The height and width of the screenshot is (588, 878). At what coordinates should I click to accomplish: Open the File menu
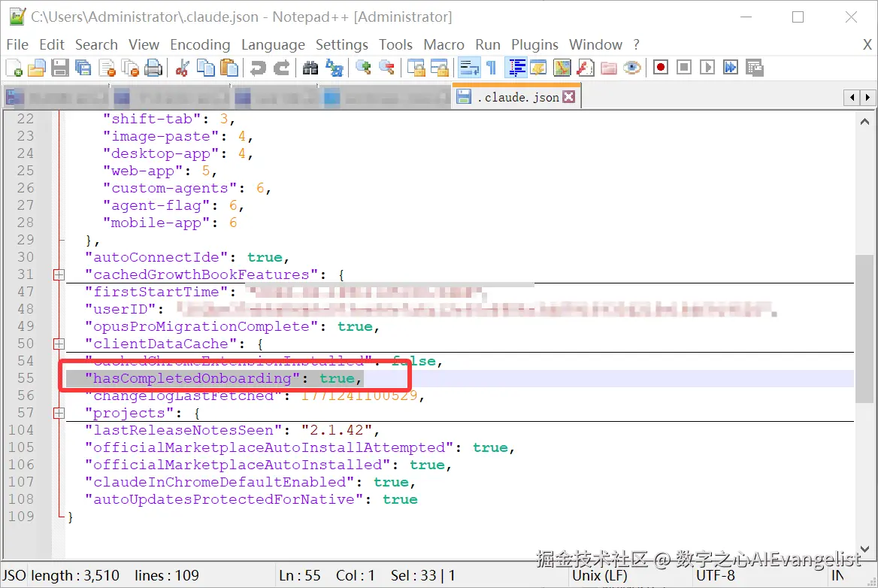[x=17, y=45]
